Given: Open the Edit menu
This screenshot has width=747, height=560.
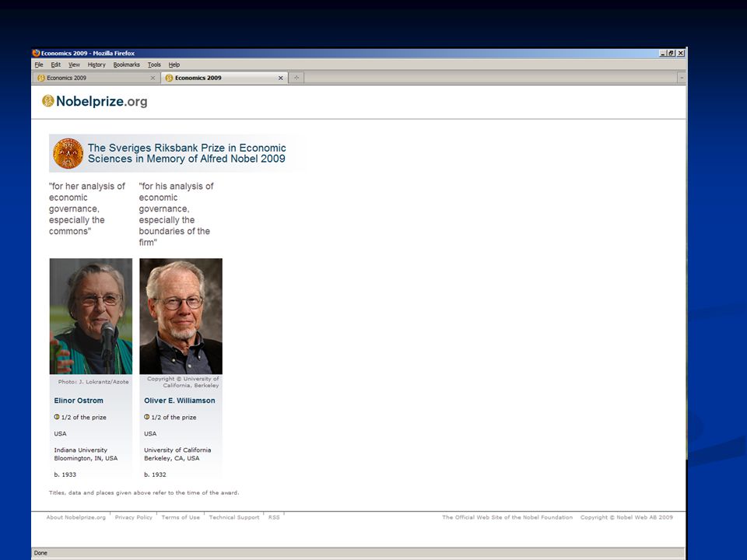Looking at the screenshot, I should pos(56,65).
